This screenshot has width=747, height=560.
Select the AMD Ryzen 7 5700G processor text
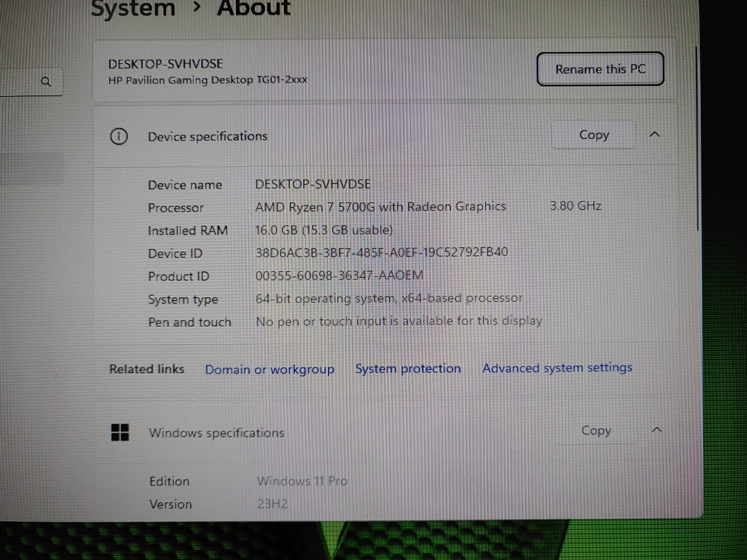[380, 207]
